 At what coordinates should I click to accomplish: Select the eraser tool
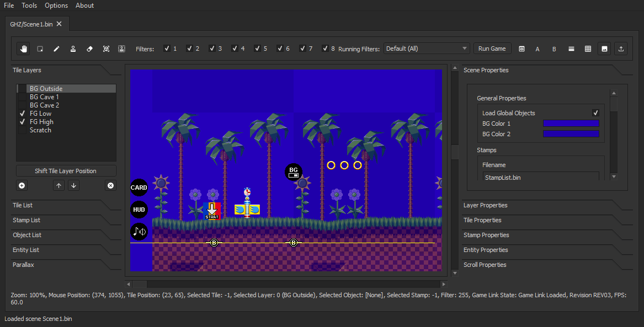tap(89, 49)
